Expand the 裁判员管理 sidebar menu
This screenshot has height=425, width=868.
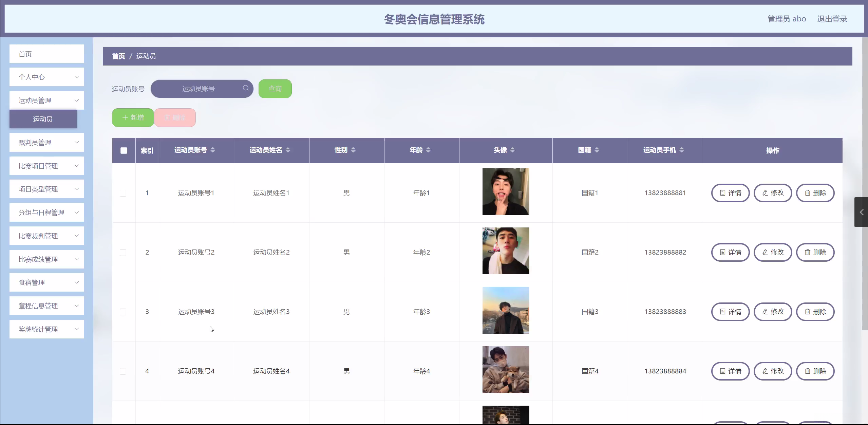pyautogui.click(x=47, y=143)
